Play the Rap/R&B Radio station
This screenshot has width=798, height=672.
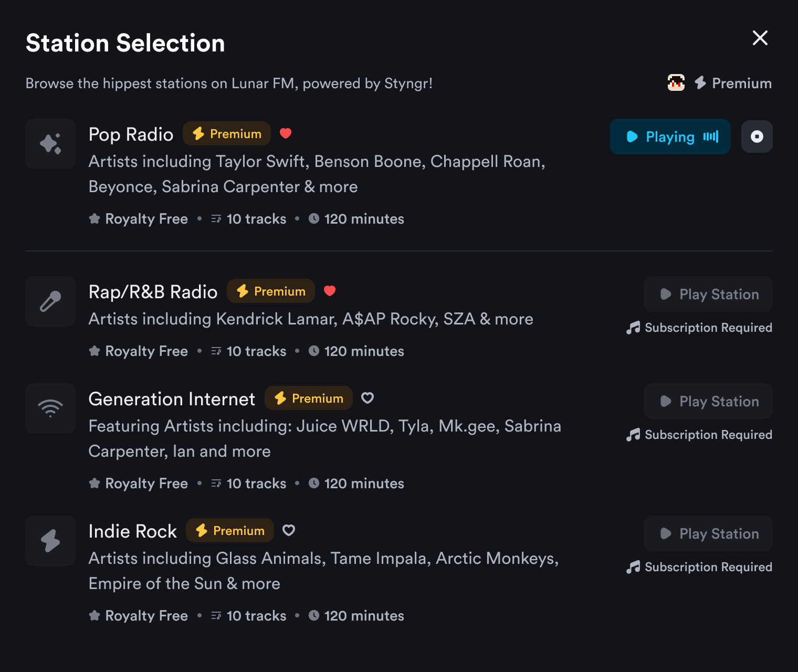click(708, 294)
